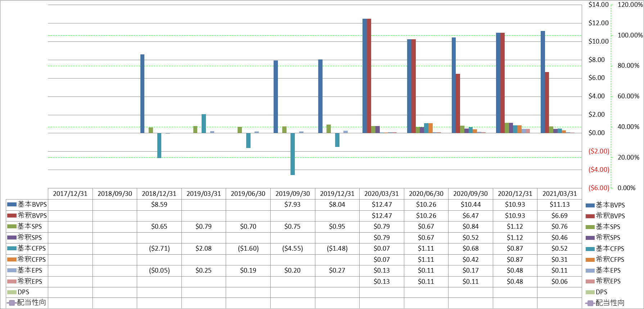Select the 2020/09/30 column header
Image resolution: width=644 pixels, height=309 pixels.
click(x=470, y=193)
